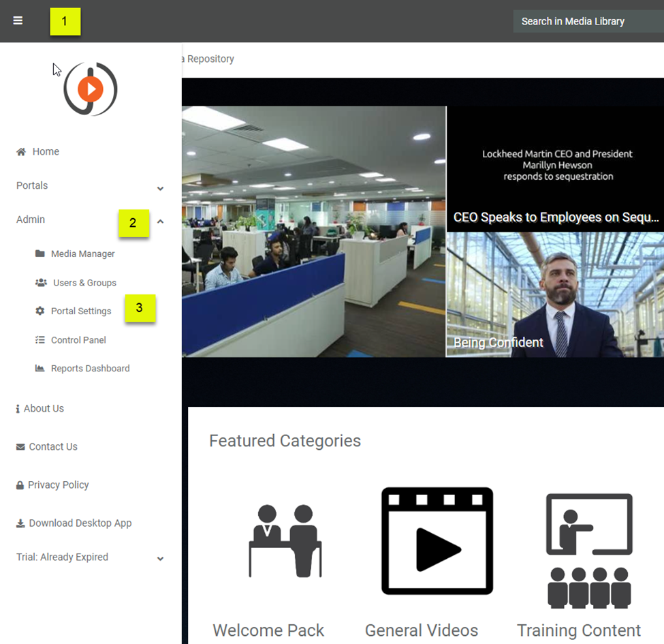664x644 pixels.
Task: Expand the Portals menu chevron
Action: 160,188
